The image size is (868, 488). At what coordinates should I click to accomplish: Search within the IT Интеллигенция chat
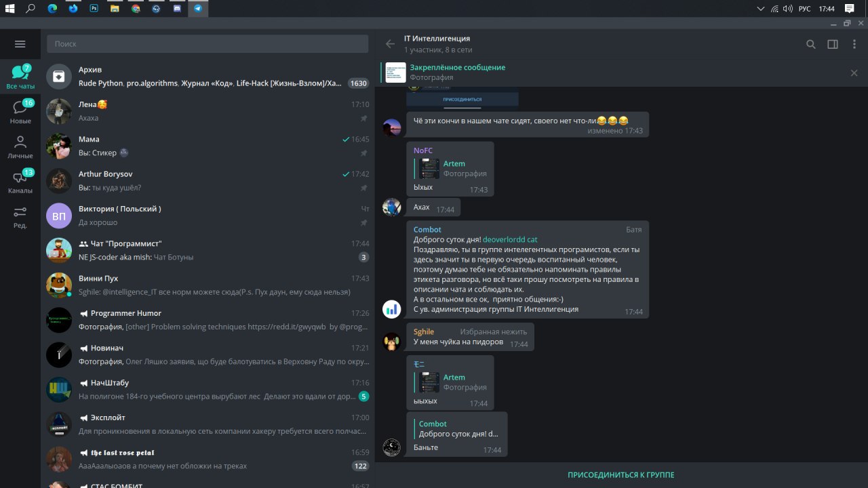coord(810,44)
